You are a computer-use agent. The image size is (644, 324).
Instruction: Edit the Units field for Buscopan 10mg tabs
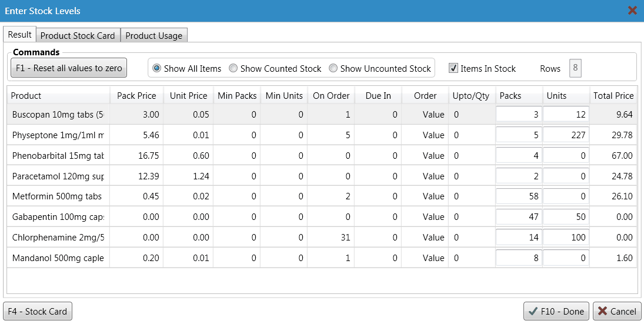(x=566, y=114)
